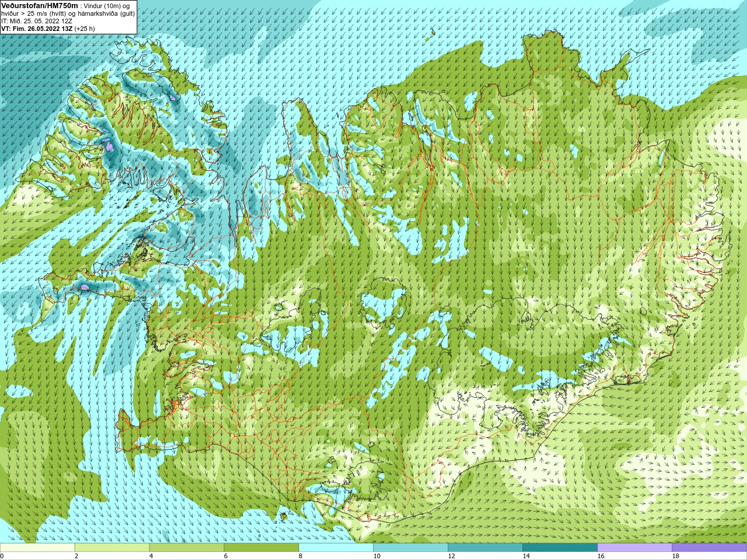Select the 10–12 m/s turquoise legend swatch
Screen dimensions: 747x560
pos(411,548)
